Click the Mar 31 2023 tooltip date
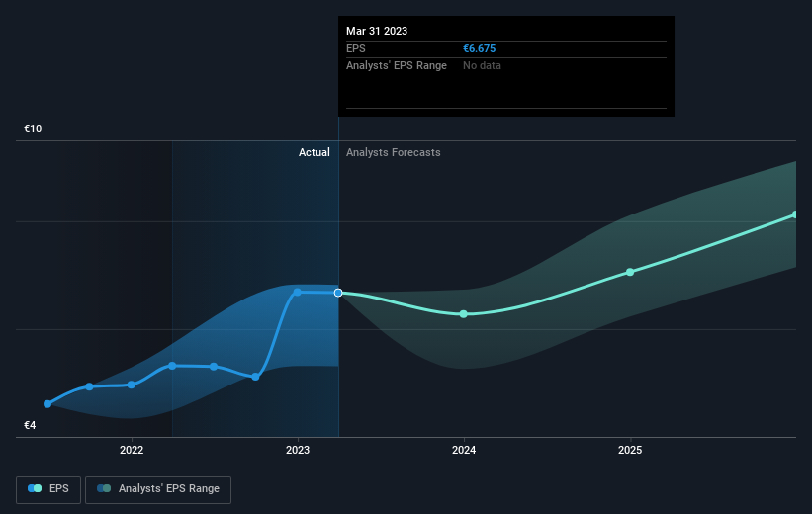 tap(377, 31)
